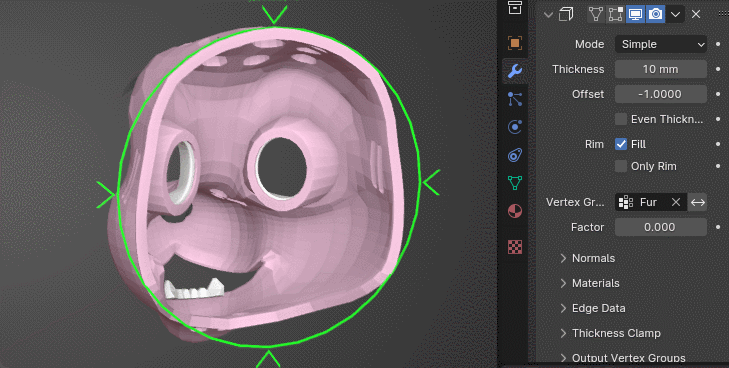The width and height of the screenshot is (729, 368).
Task: Click the right green arrow gizmo handle
Action: coord(431,182)
